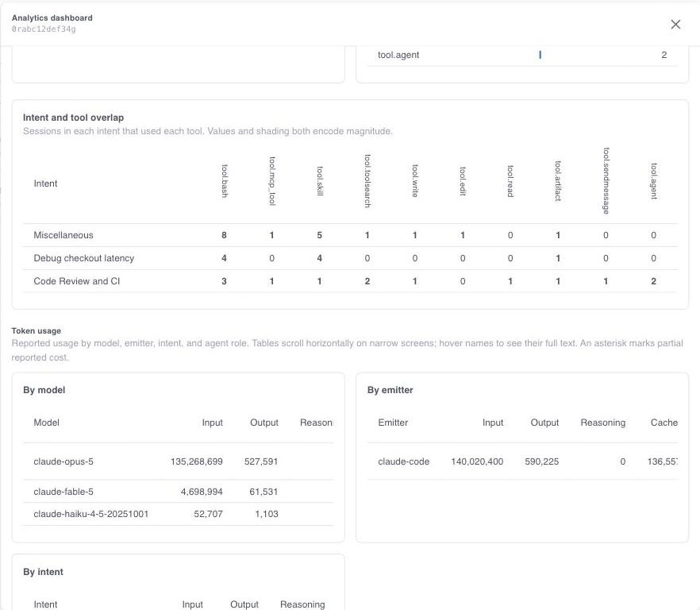Click the tool.toolsearch column header
This screenshot has height=610, width=700.
[367, 181]
